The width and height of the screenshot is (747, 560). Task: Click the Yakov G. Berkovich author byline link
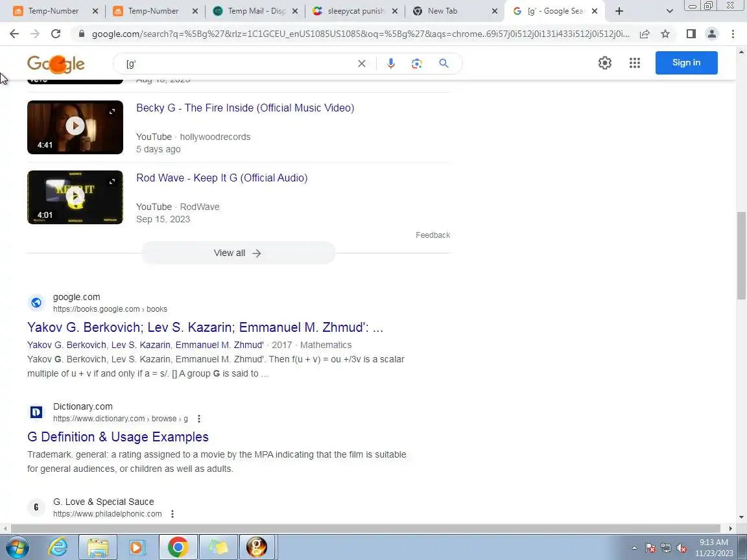[x=145, y=345]
